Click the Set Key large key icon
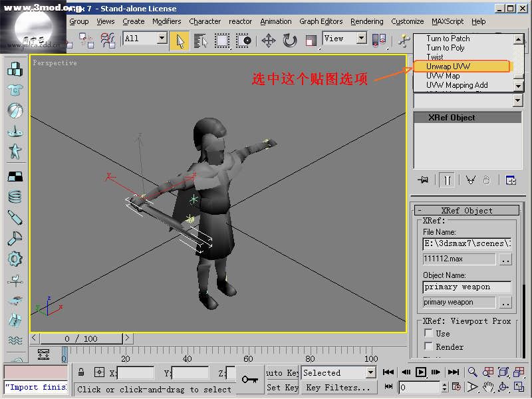 tap(250, 379)
